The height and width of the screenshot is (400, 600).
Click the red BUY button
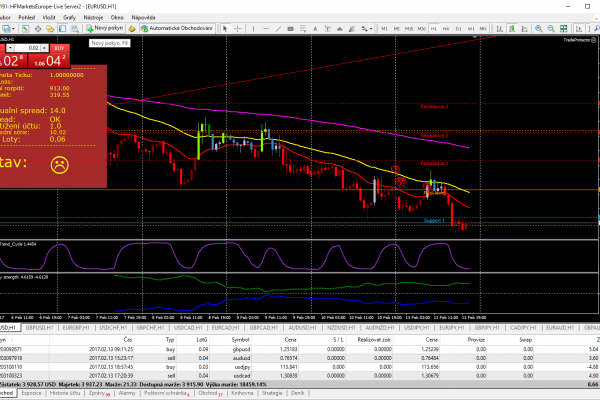(59, 48)
